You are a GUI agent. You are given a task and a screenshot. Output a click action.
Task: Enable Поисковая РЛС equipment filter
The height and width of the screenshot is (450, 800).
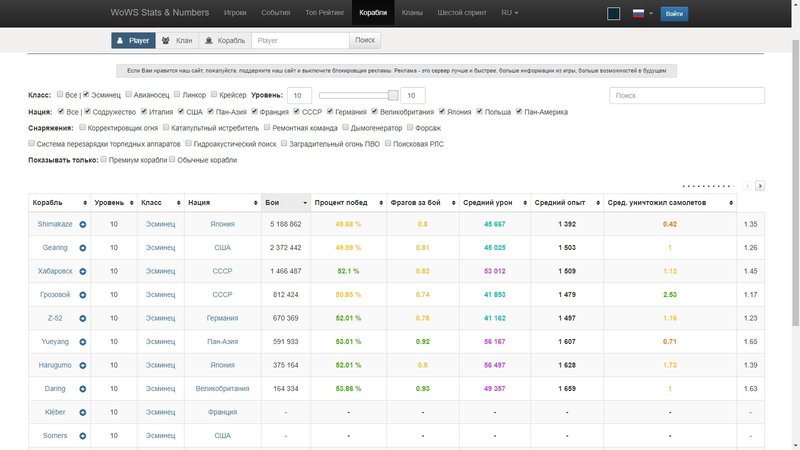(388, 143)
